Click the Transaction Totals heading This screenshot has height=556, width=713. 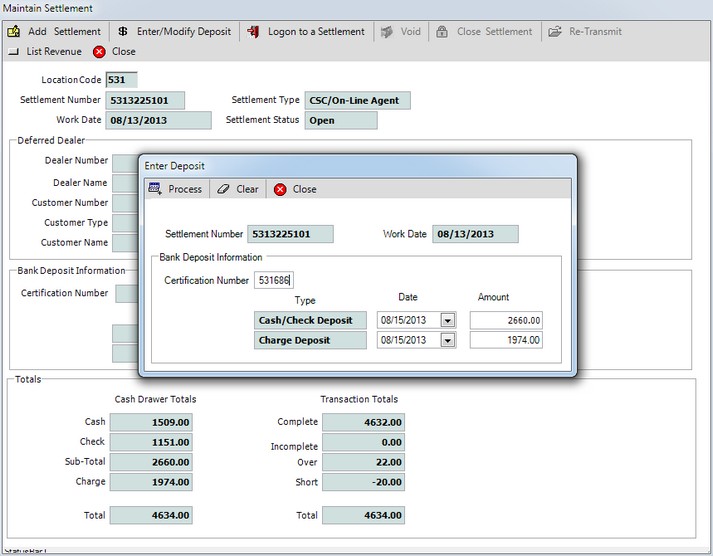pyautogui.click(x=359, y=399)
